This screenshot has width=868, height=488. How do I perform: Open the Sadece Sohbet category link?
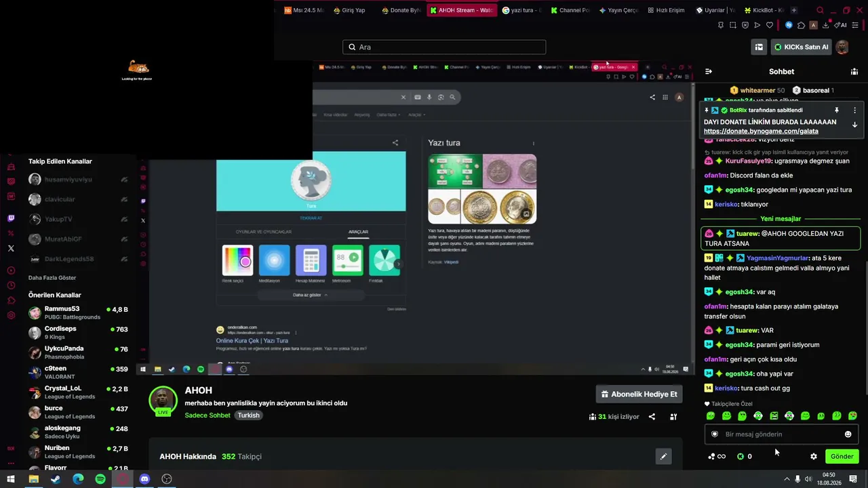click(x=208, y=415)
